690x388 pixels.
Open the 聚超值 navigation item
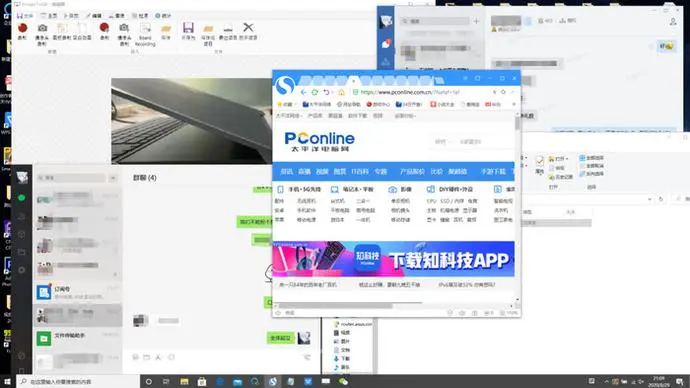click(x=458, y=172)
